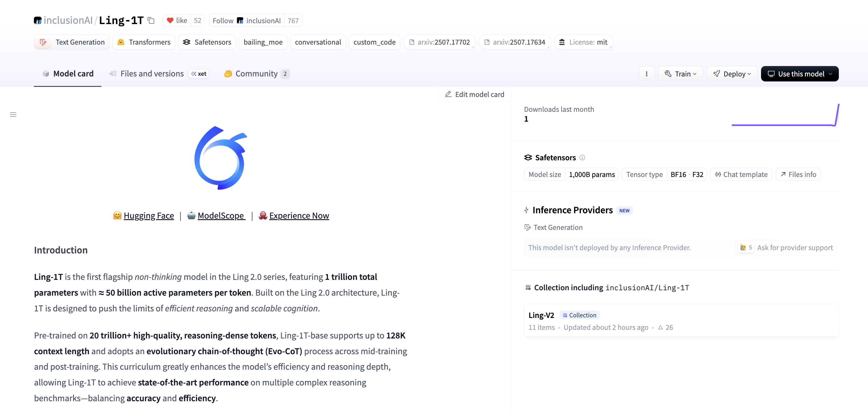Open the Files info arrow link
The height and width of the screenshot is (414, 868).
pyautogui.click(x=798, y=174)
